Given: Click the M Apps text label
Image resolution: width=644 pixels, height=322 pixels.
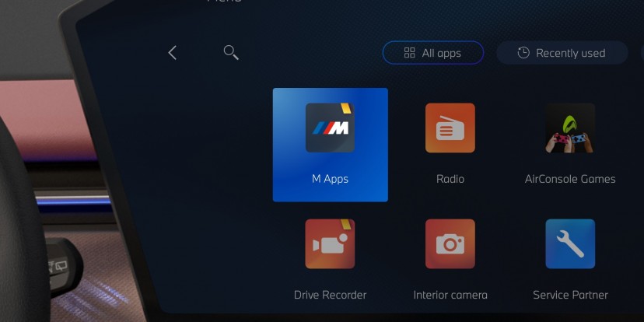Looking at the screenshot, I should (x=330, y=179).
